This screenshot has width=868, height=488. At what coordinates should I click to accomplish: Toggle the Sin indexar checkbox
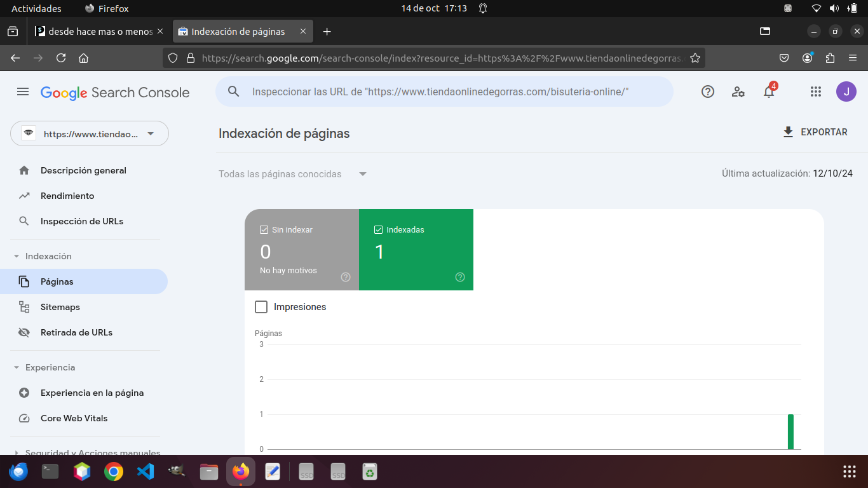tap(264, 229)
